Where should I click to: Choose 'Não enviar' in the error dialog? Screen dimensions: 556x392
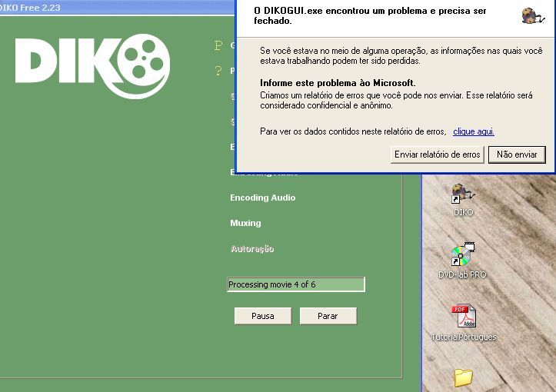point(517,154)
